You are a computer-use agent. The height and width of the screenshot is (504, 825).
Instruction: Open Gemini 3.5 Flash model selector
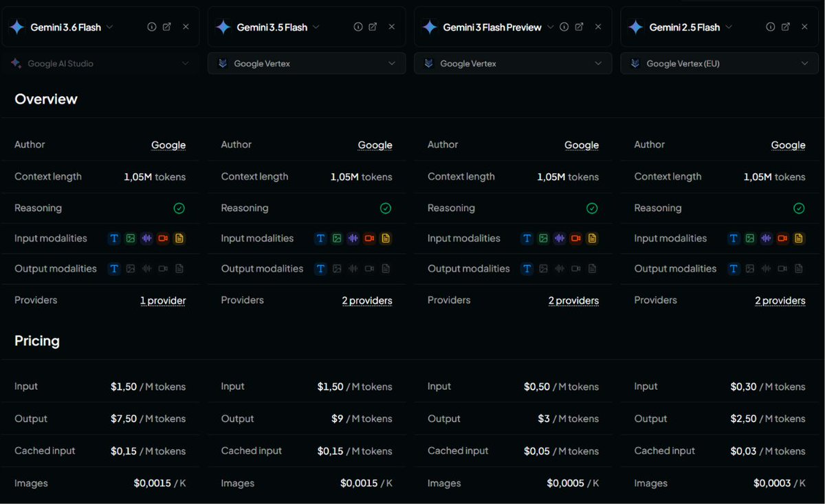pos(316,27)
